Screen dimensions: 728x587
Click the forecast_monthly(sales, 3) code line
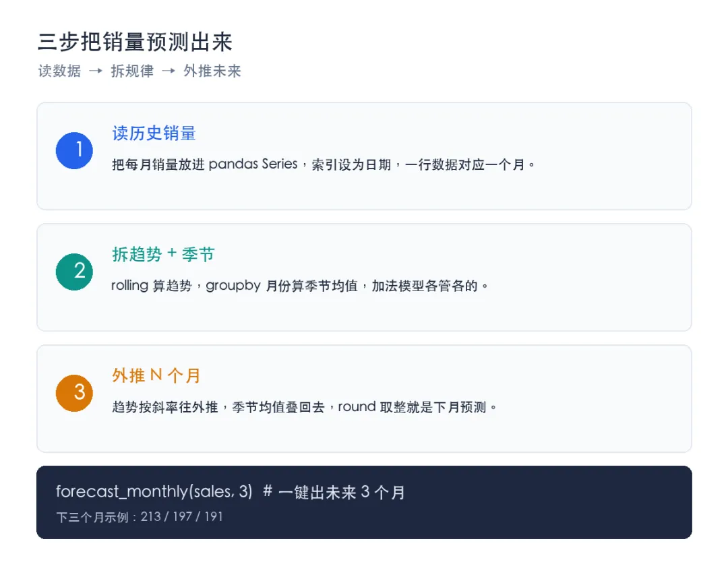click(154, 491)
